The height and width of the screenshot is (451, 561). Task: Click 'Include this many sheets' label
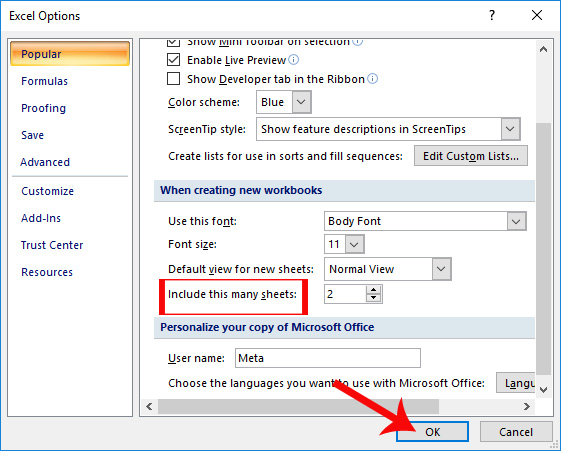pyautogui.click(x=233, y=294)
